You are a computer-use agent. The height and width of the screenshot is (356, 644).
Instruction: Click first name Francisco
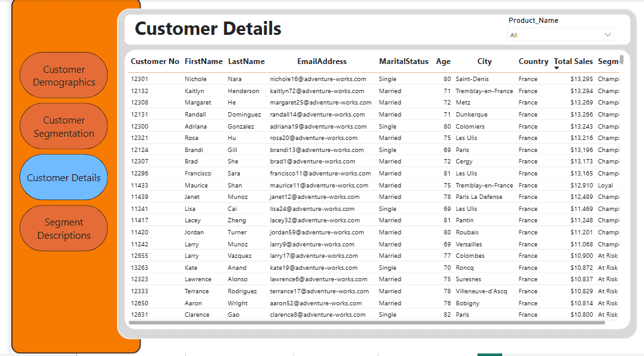(198, 173)
